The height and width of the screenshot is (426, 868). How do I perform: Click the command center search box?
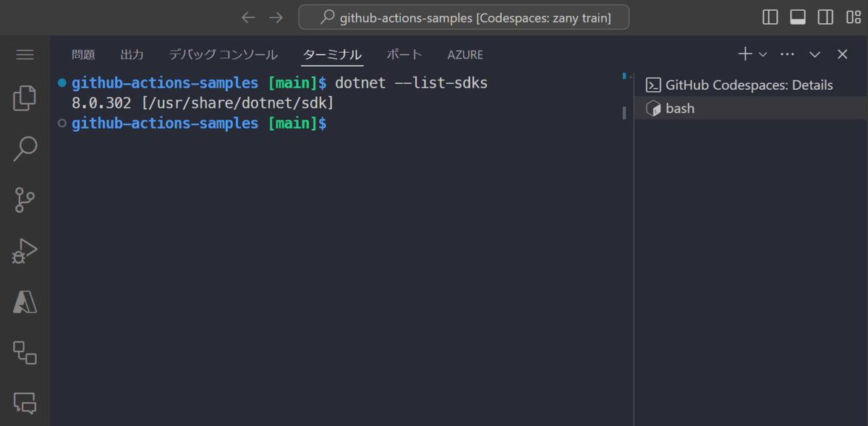point(464,17)
